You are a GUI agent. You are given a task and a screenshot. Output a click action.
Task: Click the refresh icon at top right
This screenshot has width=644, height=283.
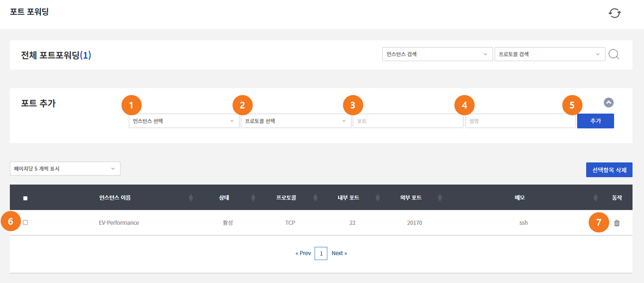click(614, 13)
